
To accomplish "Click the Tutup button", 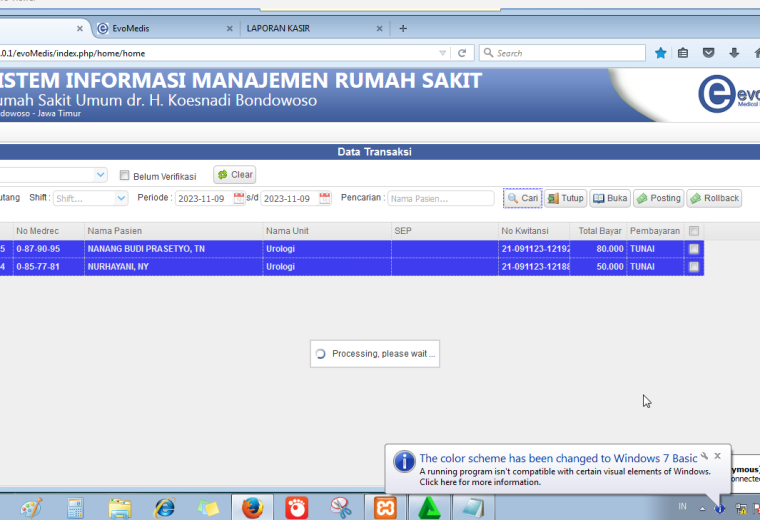I will 566,198.
